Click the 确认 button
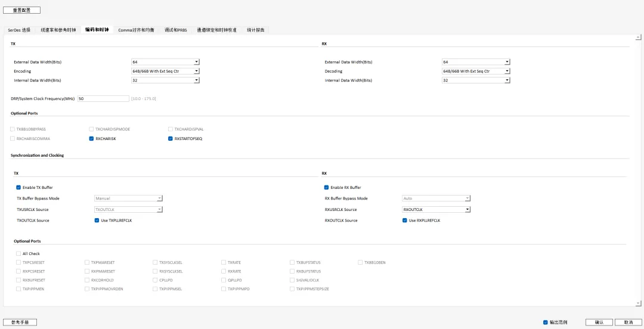 (599, 322)
